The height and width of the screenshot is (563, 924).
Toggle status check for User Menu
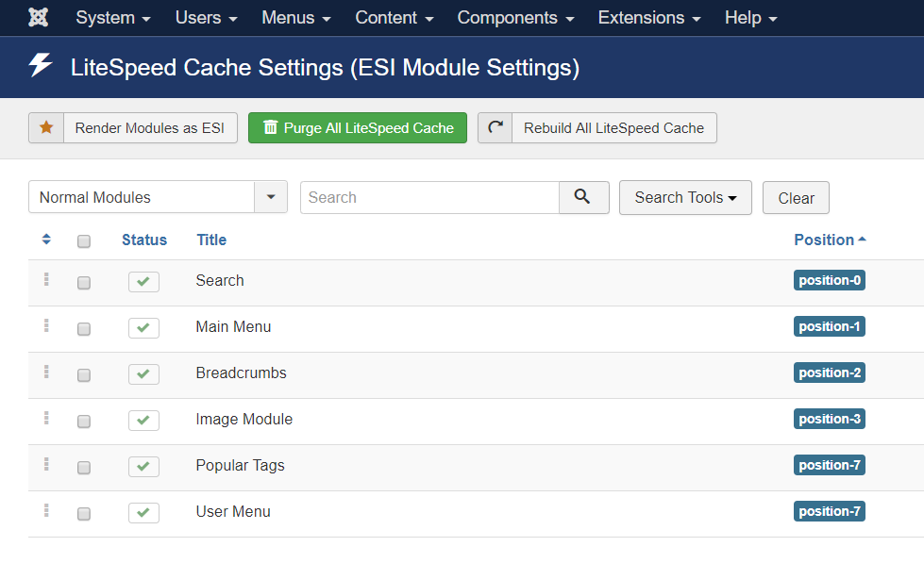(x=143, y=512)
